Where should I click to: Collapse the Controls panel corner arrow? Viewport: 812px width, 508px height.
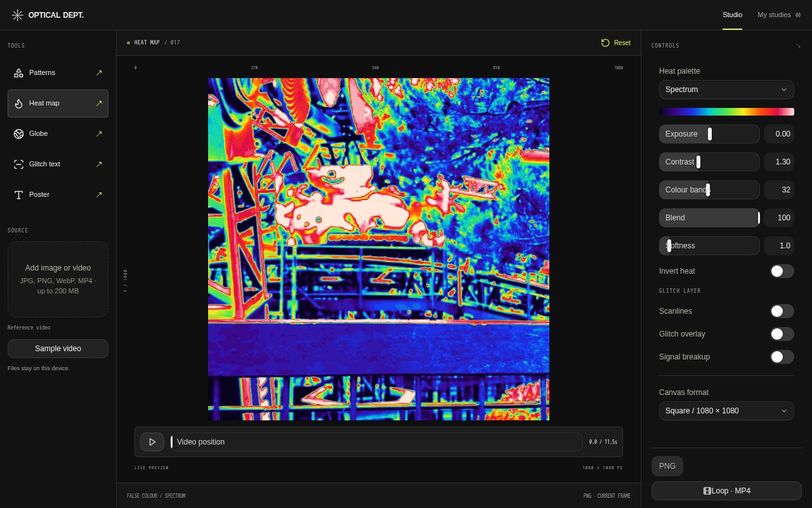[x=798, y=46]
